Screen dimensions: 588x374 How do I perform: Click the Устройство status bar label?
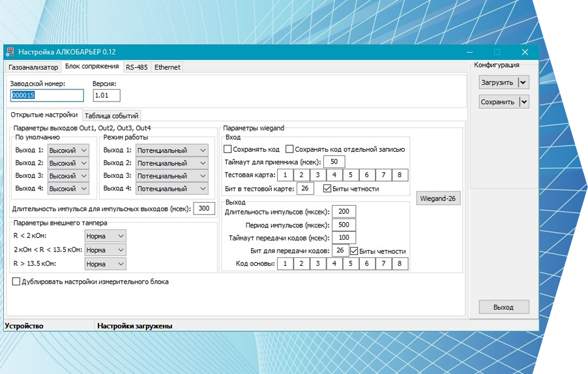24,326
